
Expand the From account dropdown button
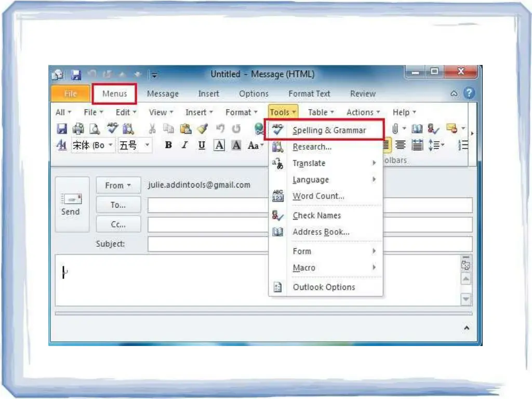click(x=118, y=185)
